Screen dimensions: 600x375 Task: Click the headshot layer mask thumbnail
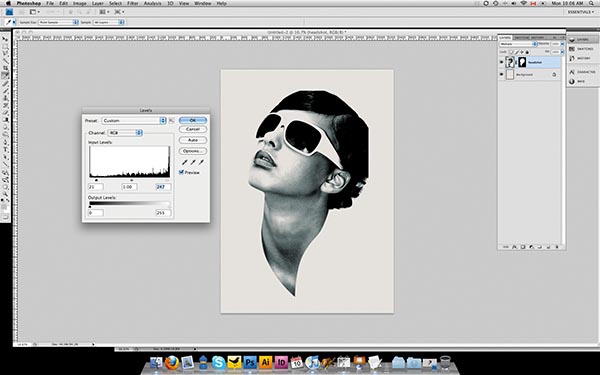coord(522,62)
